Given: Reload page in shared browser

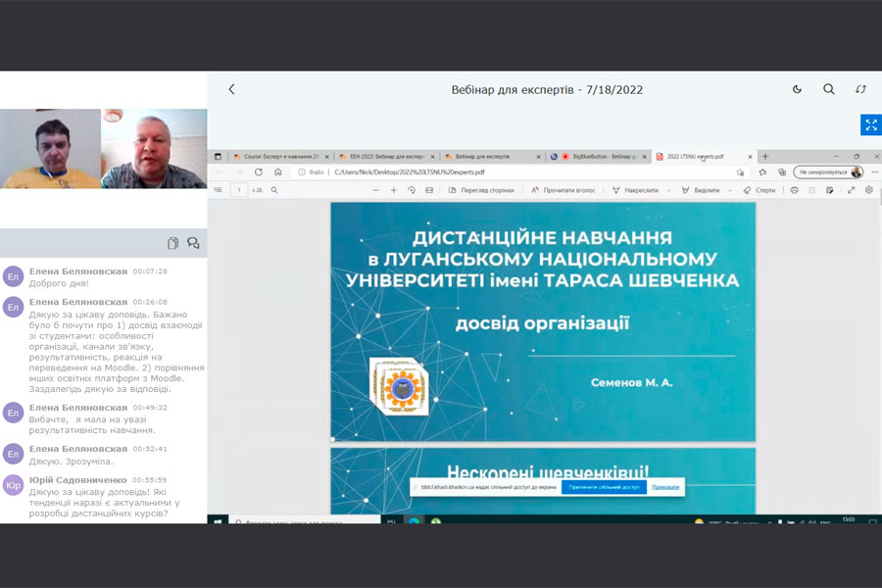Looking at the screenshot, I should (x=259, y=171).
